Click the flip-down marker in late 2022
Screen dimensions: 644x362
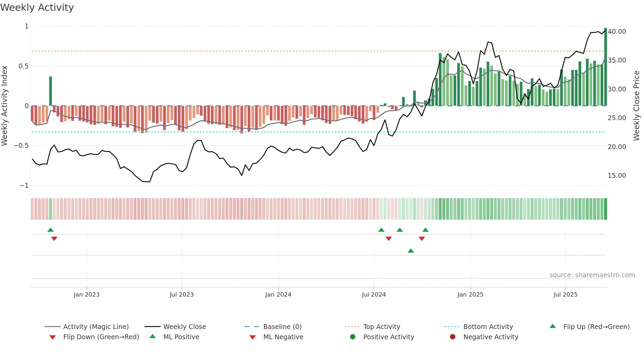click(54, 239)
